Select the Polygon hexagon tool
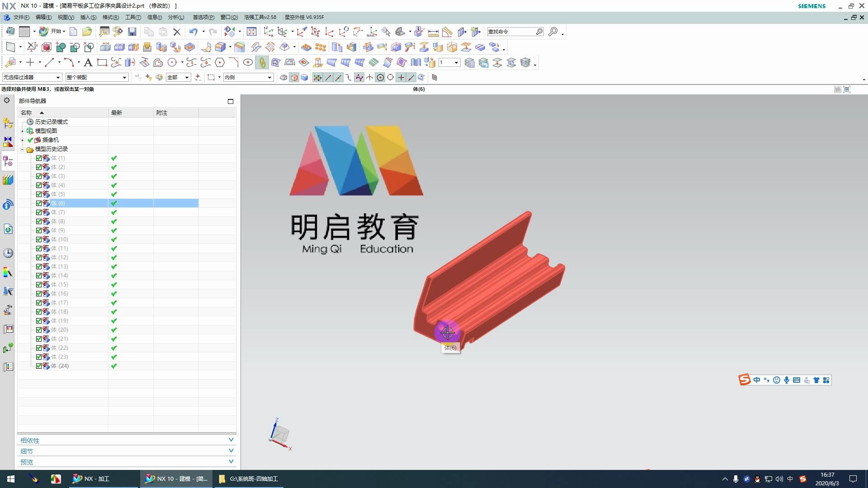The image size is (868, 488). click(x=220, y=62)
